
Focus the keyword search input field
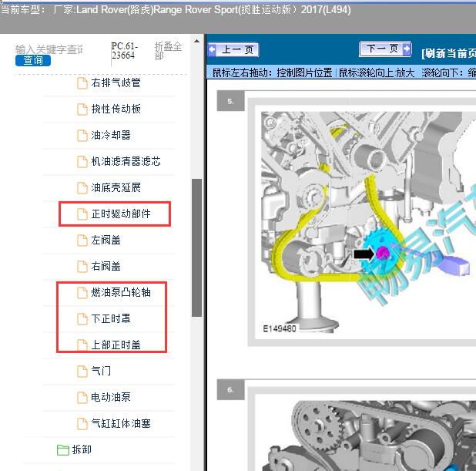[x=49, y=49]
